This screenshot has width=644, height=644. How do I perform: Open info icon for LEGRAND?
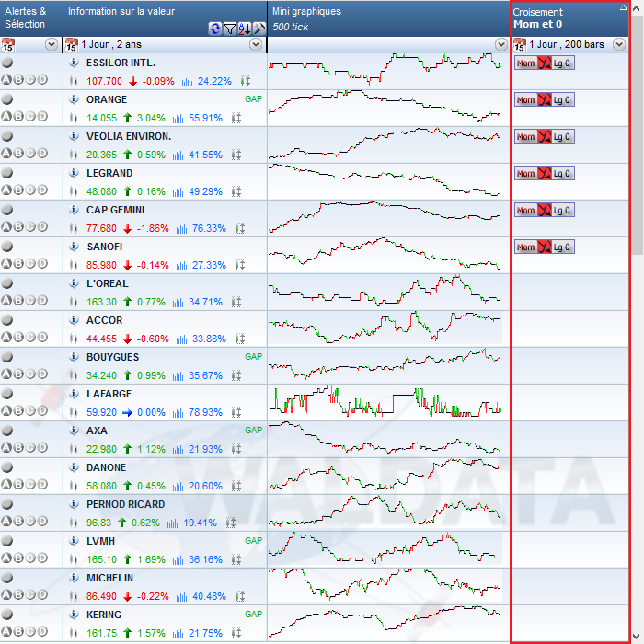point(74,173)
